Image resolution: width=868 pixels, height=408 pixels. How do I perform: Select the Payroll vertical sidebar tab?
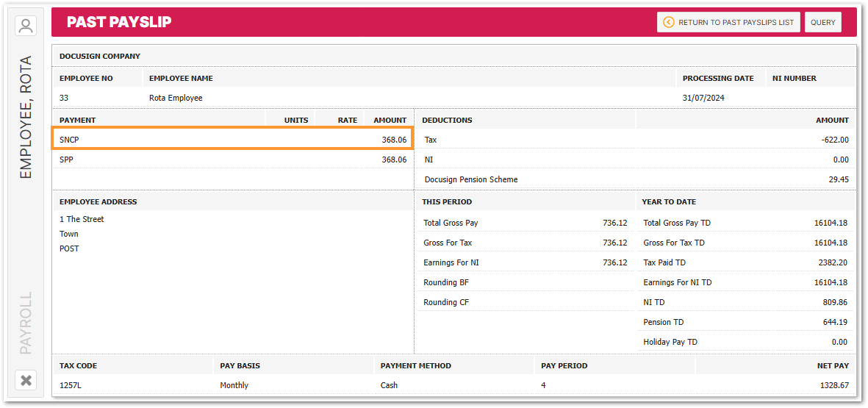pos(26,323)
